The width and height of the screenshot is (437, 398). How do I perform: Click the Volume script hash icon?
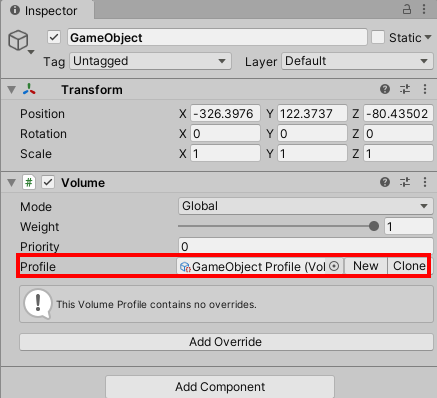pyautogui.click(x=29, y=182)
